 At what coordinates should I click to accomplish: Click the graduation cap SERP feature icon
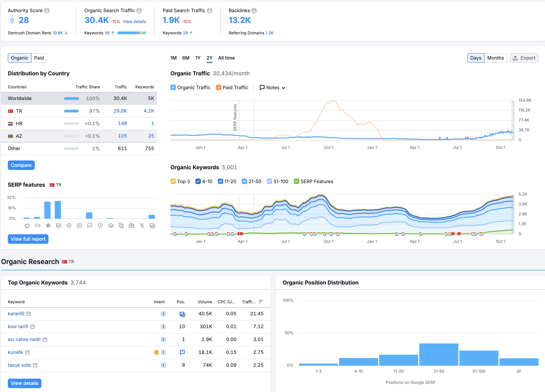click(111, 225)
